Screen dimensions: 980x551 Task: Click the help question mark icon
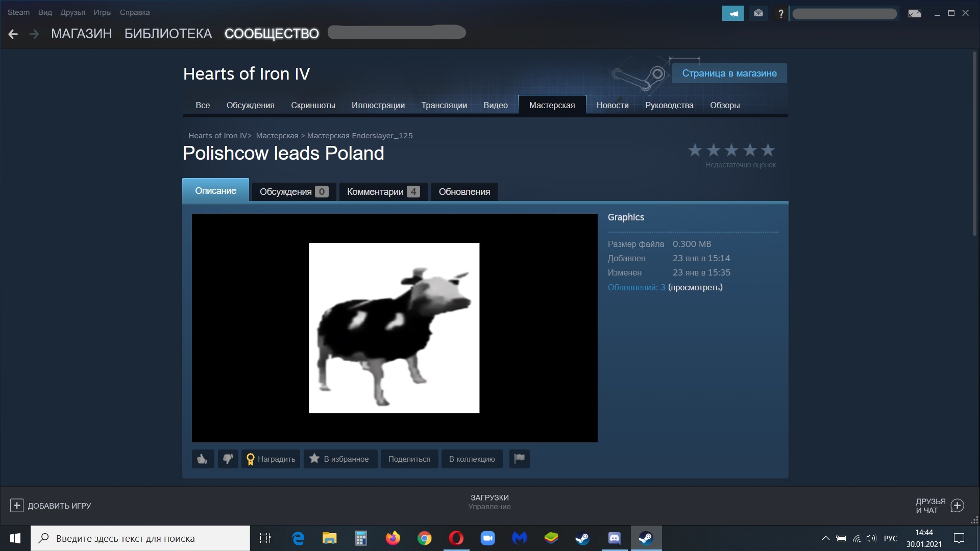[780, 14]
